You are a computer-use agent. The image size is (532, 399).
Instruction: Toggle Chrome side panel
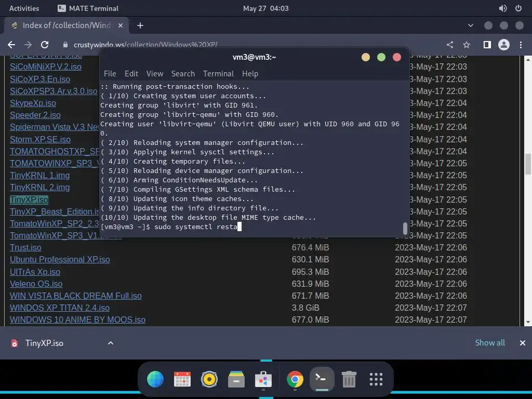click(487, 45)
